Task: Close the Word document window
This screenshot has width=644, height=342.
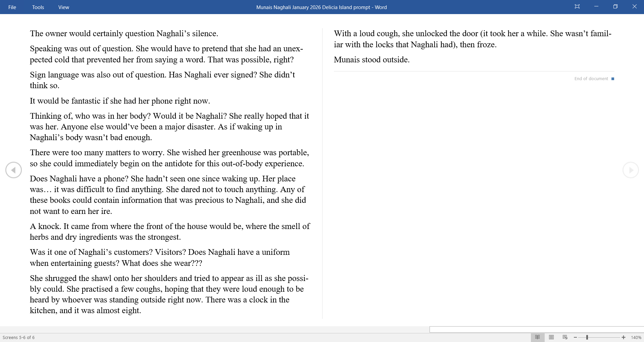Action: (x=634, y=7)
